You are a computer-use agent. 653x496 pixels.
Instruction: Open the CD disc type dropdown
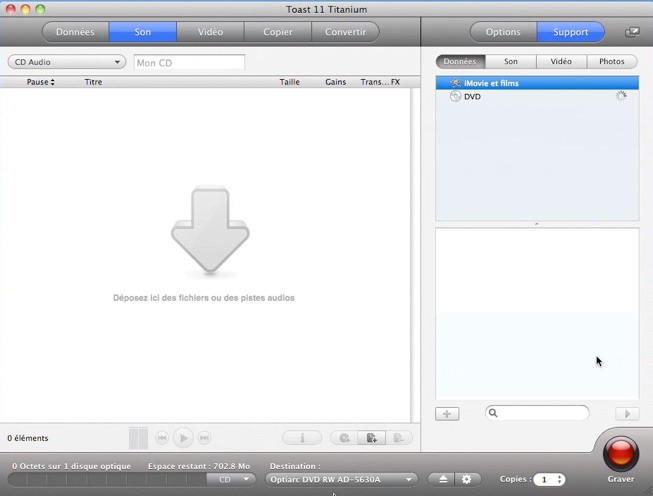232,479
